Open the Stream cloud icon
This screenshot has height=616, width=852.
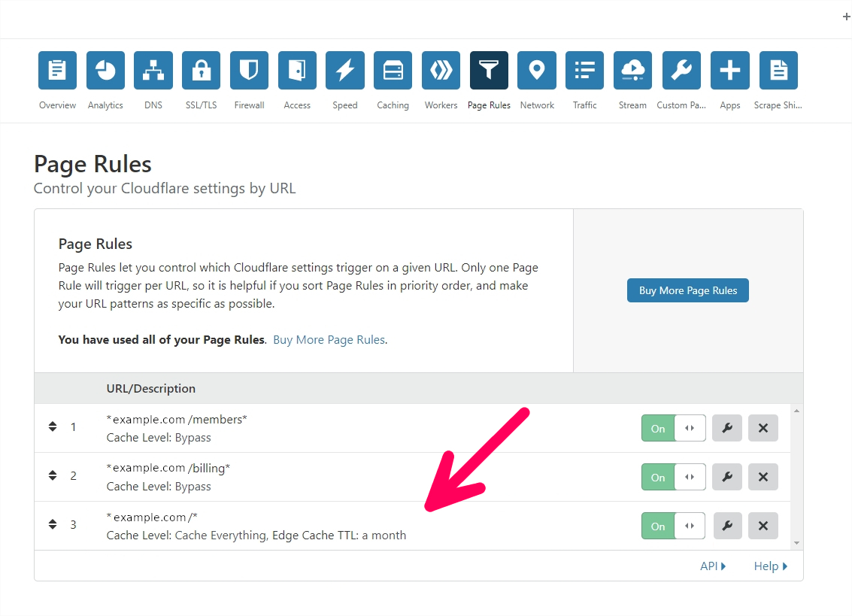click(632, 70)
